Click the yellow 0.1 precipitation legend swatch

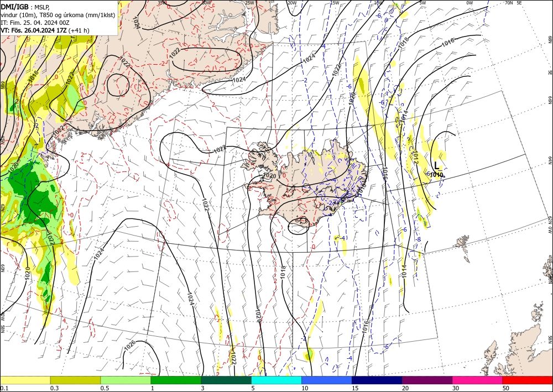(x=25, y=380)
